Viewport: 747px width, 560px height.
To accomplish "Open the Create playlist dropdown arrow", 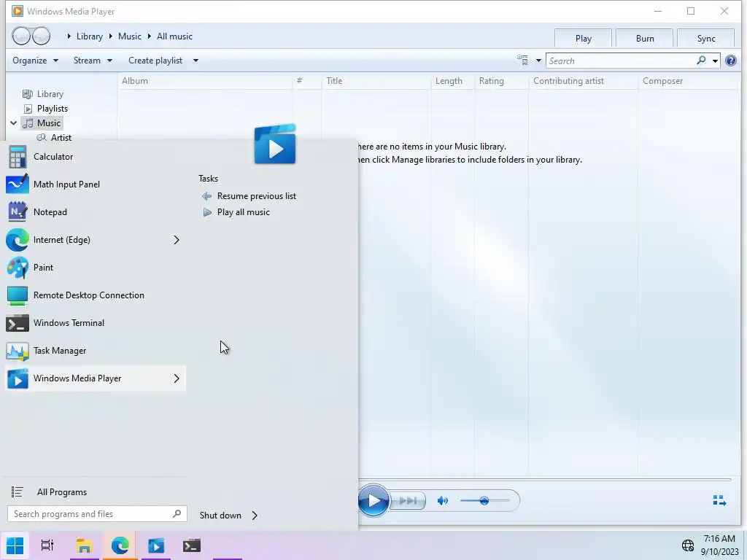I will [196, 61].
